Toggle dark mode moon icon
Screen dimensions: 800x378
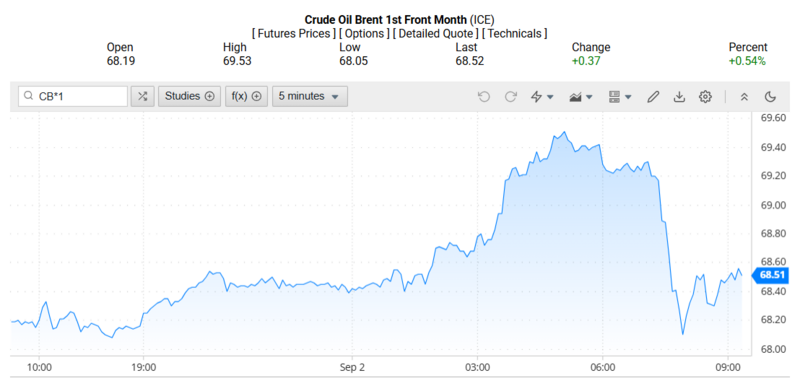point(770,96)
